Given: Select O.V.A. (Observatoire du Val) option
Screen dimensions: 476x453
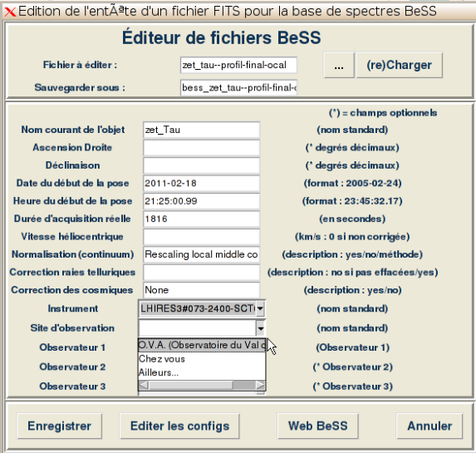Looking at the screenshot, I should [x=202, y=345].
